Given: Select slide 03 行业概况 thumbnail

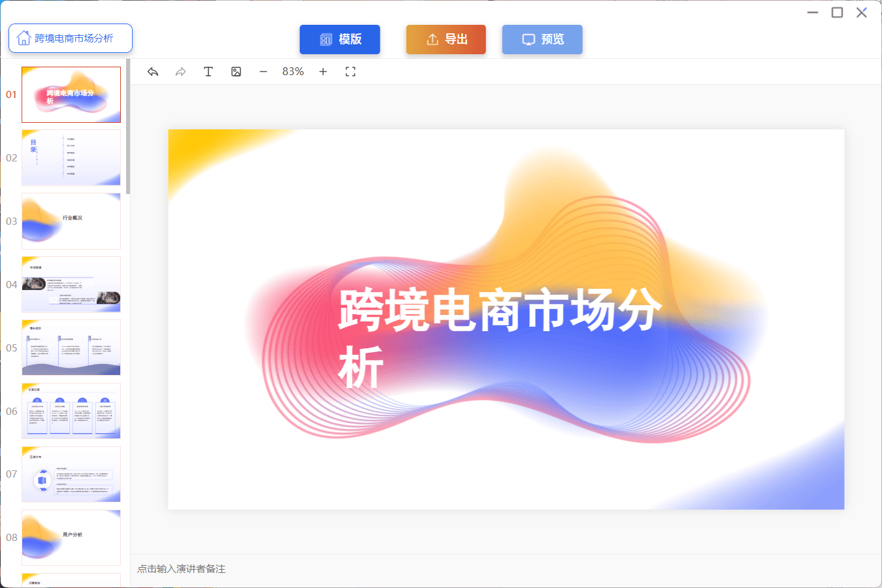Looking at the screenshot, I should tap(71, 221).
